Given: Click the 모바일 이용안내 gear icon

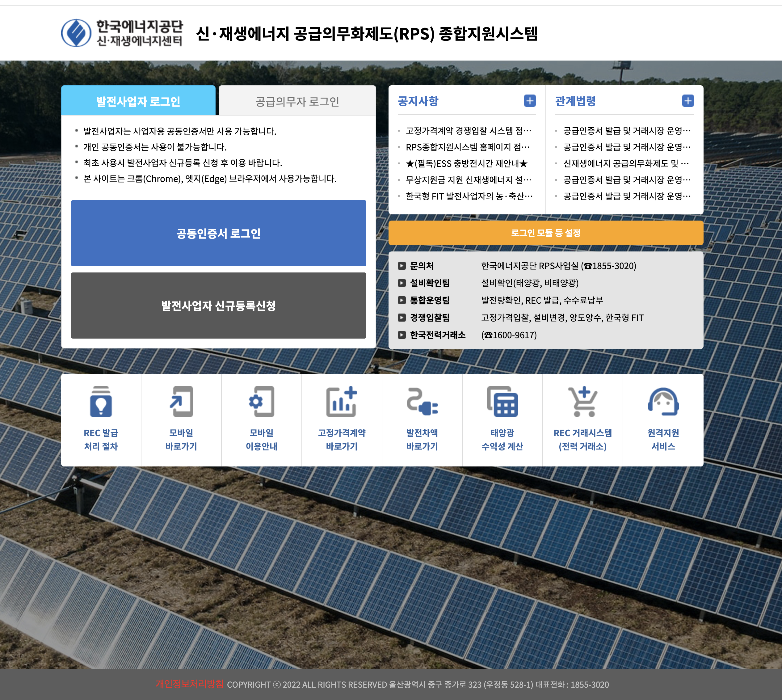Looking at the screenshot, I should point(261,402).
